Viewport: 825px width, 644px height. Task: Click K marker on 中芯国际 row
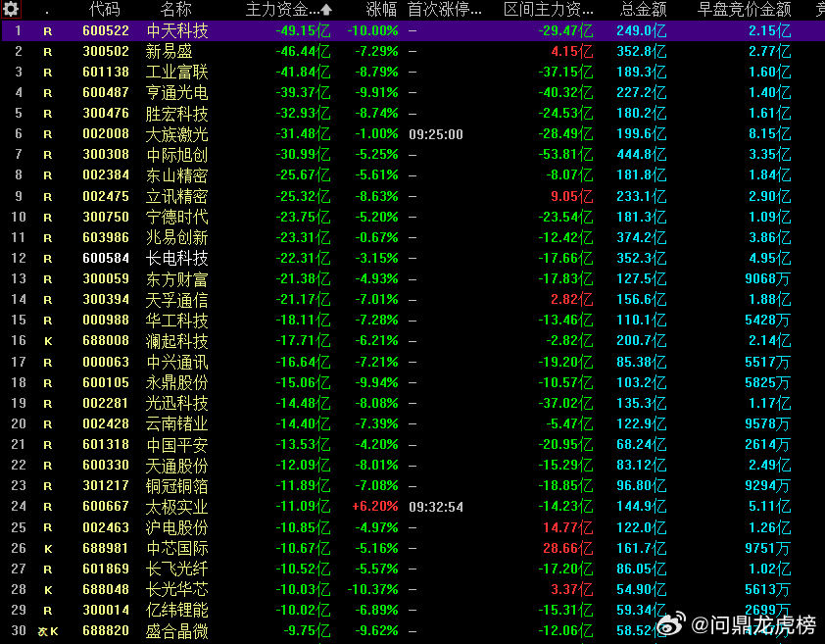[48, 549]
